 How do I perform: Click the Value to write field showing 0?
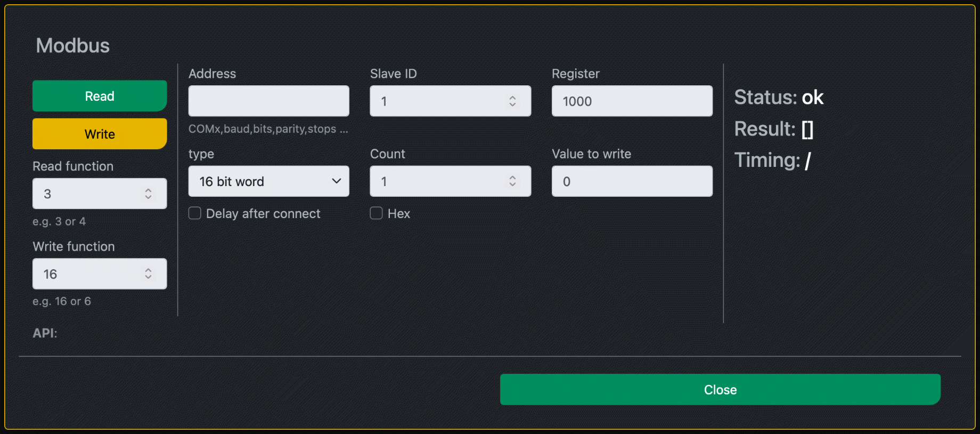[x=632, y=181]
